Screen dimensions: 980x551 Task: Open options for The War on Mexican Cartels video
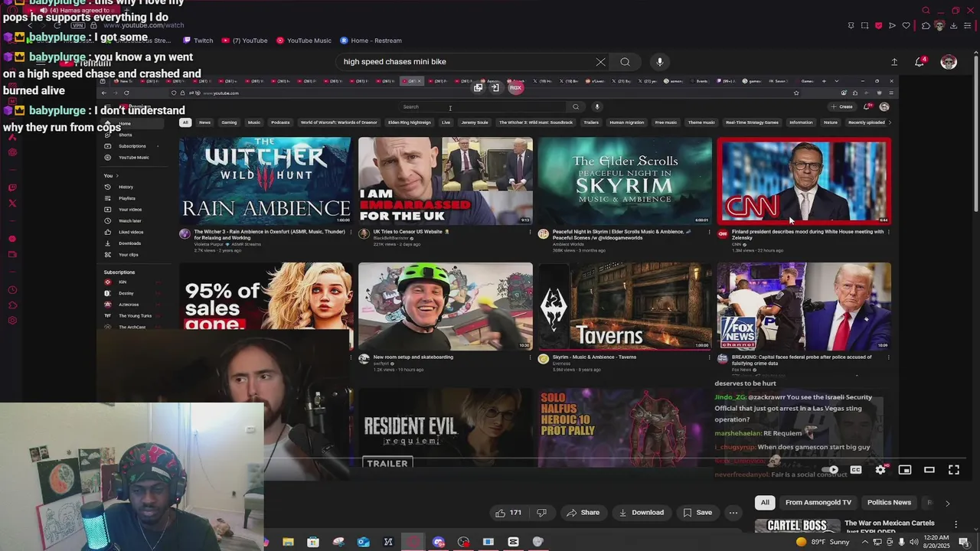tap(956, 524)
